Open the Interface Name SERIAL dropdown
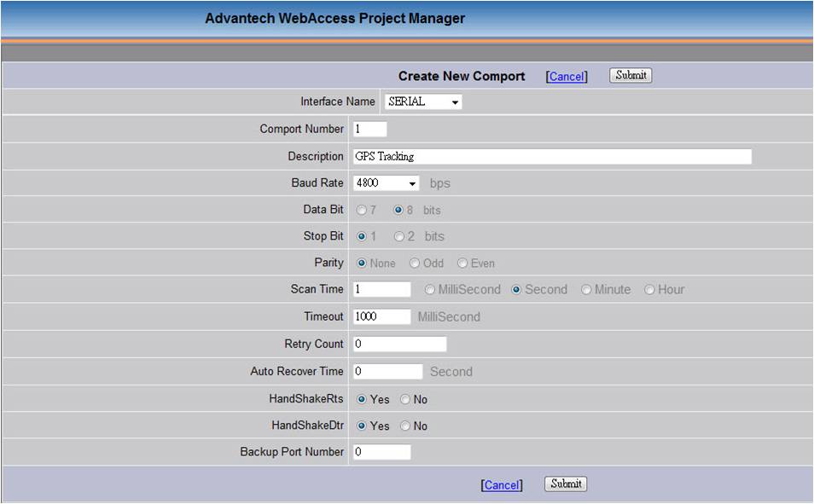 (423, 101)
